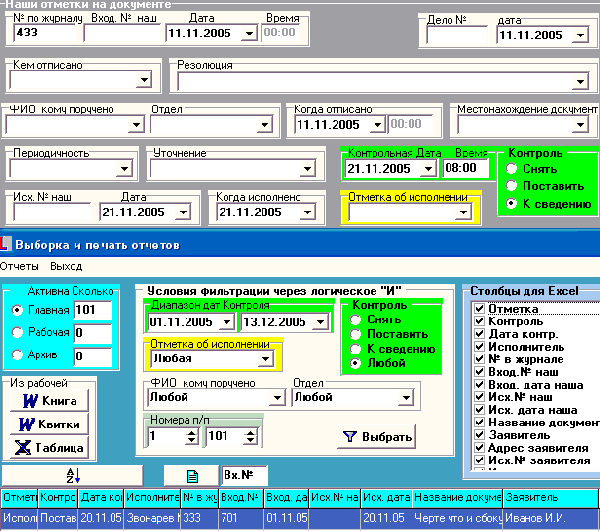The height and width of the screenshot is (531, 600).
Task: Click the red application icon in title bar
Action: [5, 243]
